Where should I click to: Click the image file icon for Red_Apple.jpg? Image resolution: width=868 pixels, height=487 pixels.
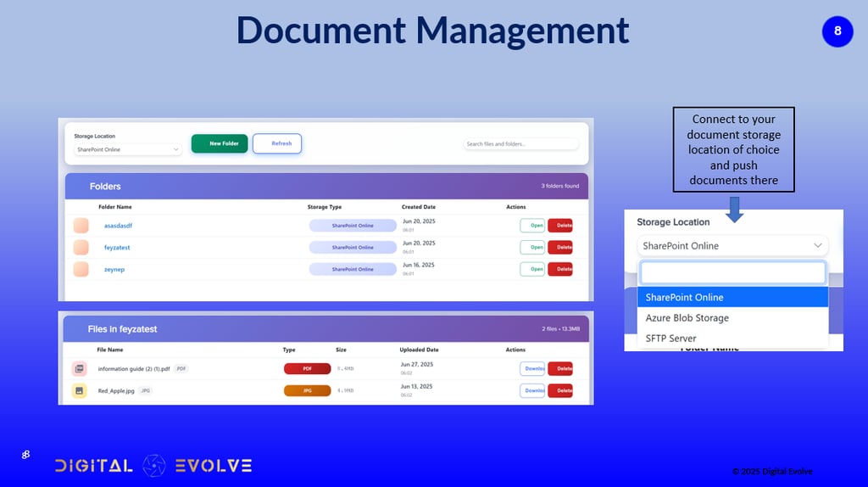tap(79, 390)
